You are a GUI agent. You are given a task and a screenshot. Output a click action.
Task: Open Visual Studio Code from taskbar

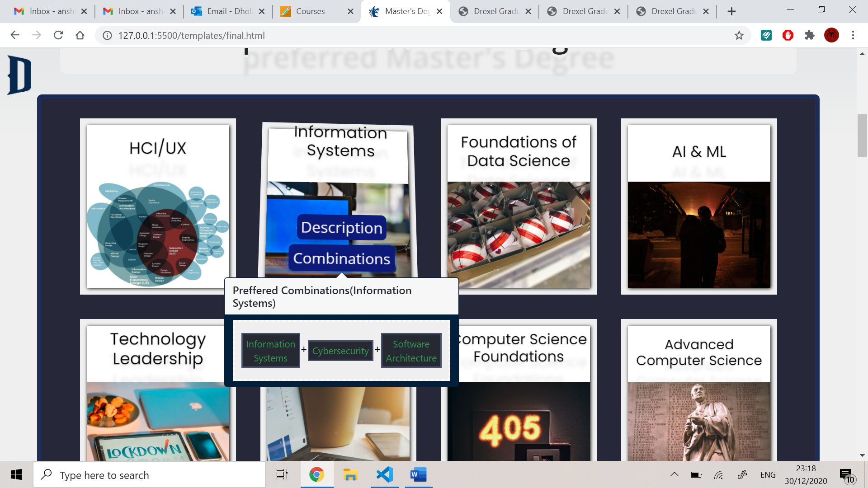pyautogui.click(x=385, y=474)
